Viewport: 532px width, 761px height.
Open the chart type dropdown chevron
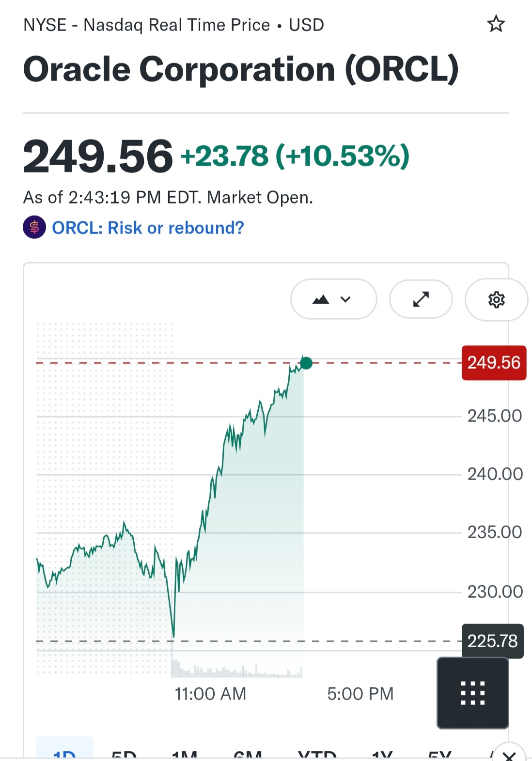pos(345,299)
